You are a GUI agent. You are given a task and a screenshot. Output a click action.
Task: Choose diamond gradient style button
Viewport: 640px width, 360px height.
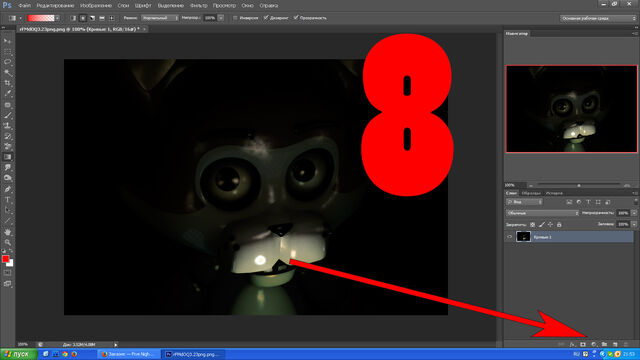[x=111, y=18]
